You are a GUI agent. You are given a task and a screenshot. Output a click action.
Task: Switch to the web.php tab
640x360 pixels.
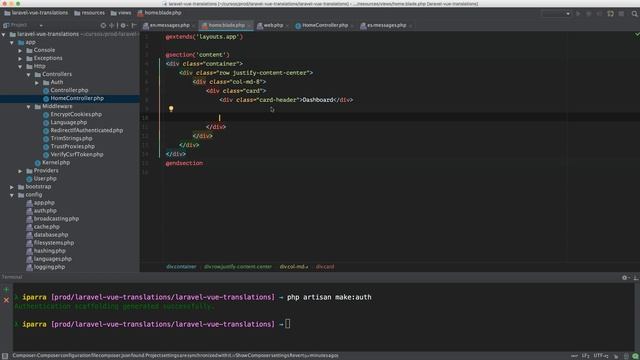point(273,25)
